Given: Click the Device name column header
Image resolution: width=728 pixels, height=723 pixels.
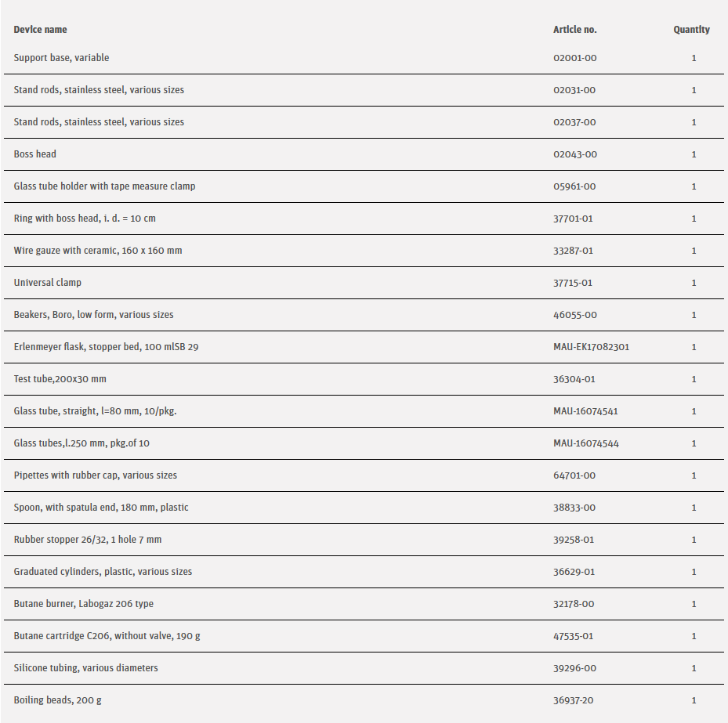Looking at the screenshot, I should (40, 30).
